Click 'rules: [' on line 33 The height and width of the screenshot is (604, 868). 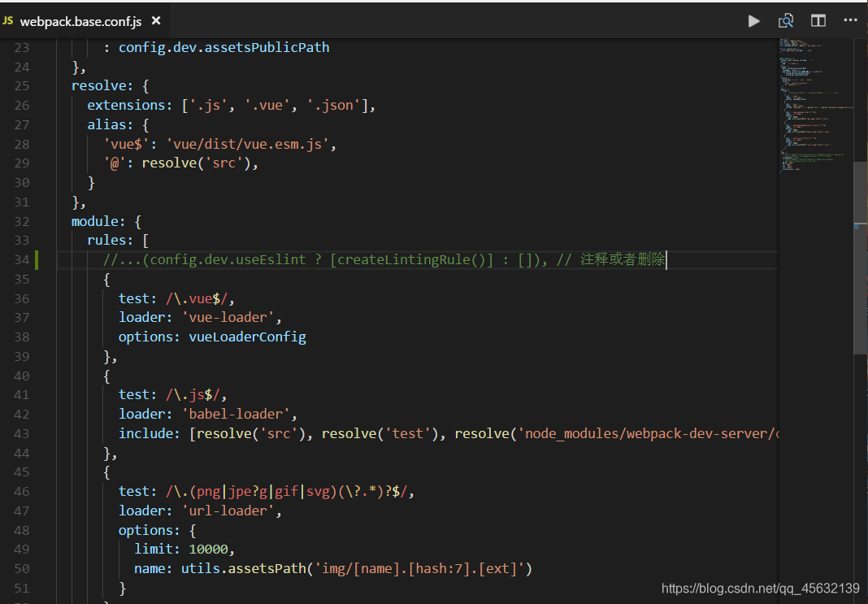(x=118, y=241)
